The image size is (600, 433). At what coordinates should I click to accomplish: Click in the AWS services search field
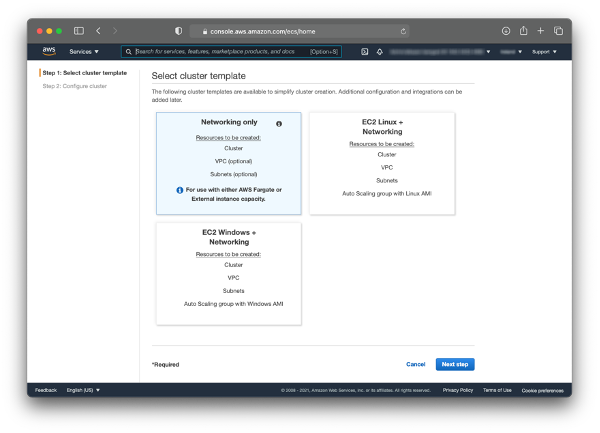pyautogui.click(x=220, y=51)
